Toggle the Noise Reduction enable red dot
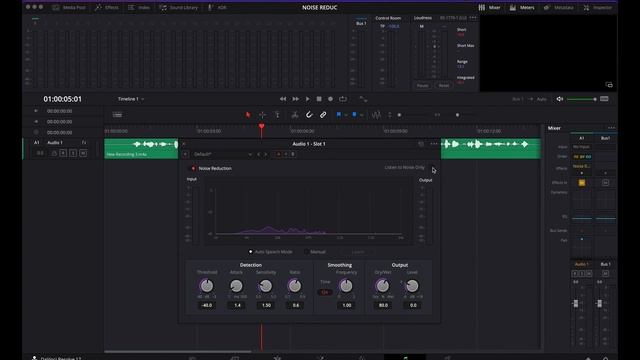The height and width of the screenshot is (360, 640). pyautogui.click(x=193, y=168)
